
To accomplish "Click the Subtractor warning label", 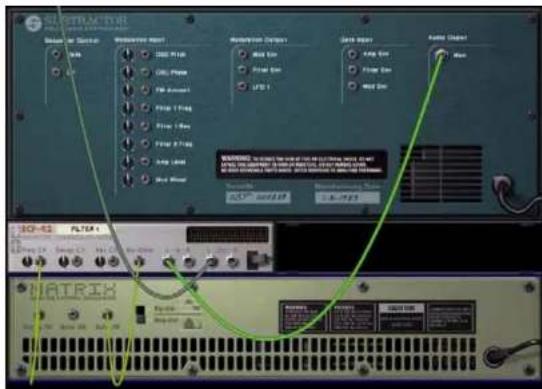I will click(301, 164).
